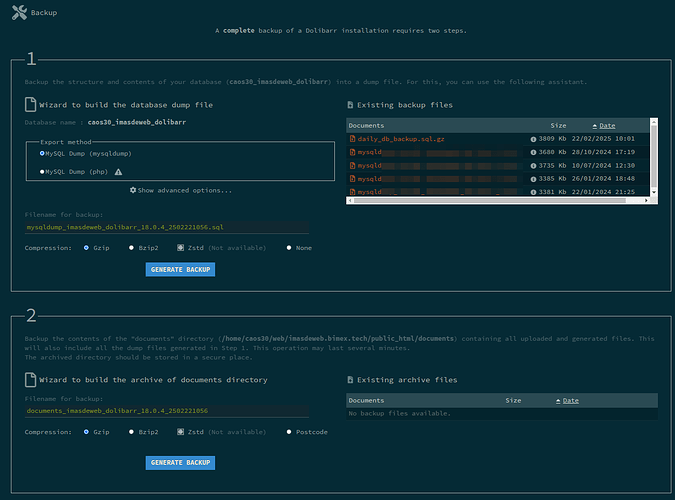
Task: Click the warning triangle next to MySQL Dump (php)
Action: pyautogui.click(x=118, y=172)
